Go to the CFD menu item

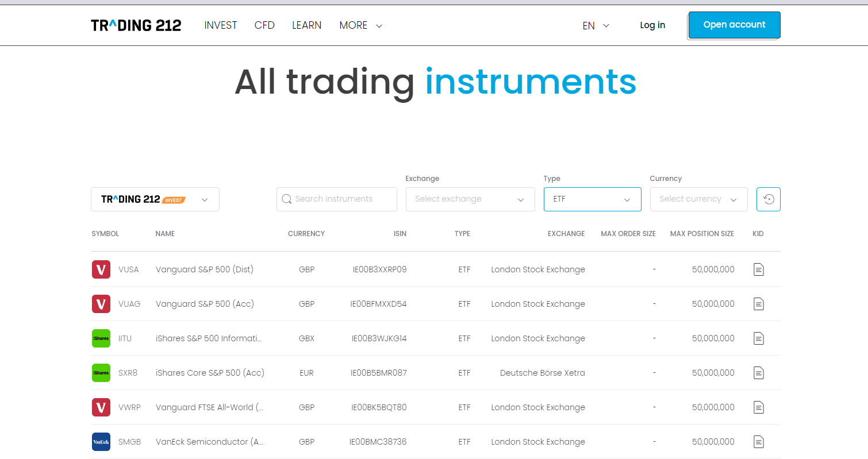pos(264,25)
